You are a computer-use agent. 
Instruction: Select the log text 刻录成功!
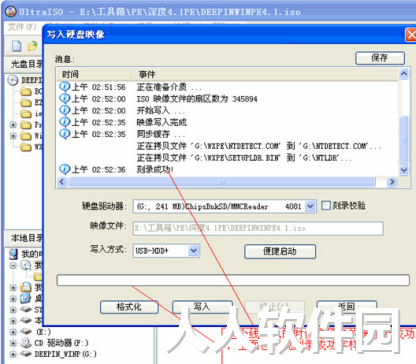pos(155,170)
